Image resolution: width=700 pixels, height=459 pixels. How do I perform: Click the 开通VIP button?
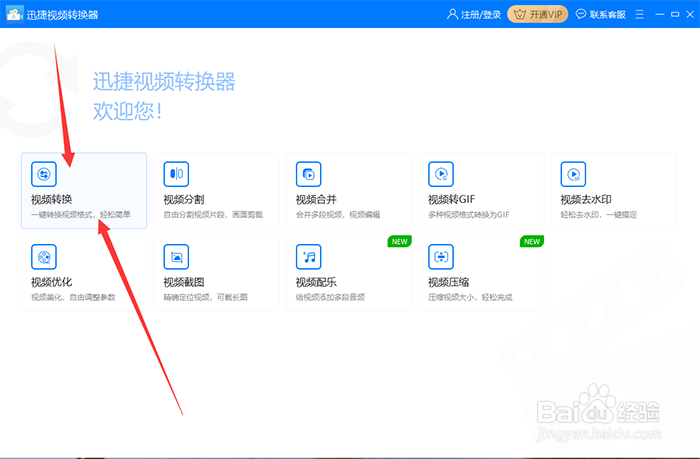tap(538, 14)
